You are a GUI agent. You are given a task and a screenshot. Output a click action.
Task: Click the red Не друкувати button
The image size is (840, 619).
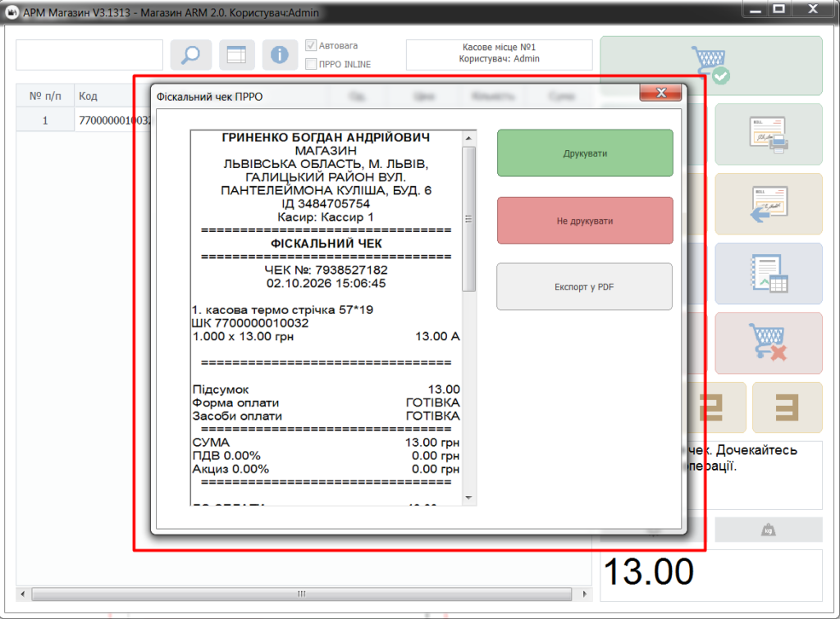coord(585,221)
